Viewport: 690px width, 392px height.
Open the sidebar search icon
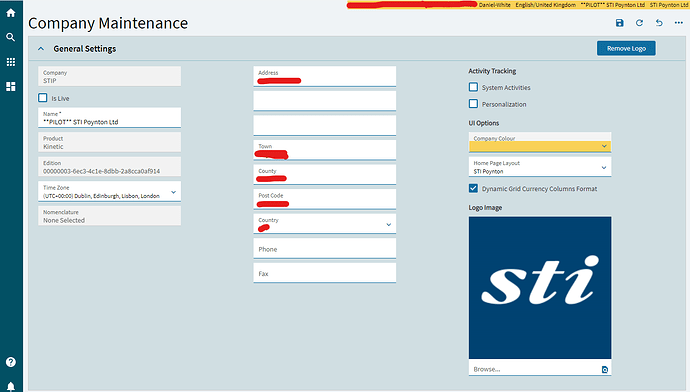click(x=11, y=37)
